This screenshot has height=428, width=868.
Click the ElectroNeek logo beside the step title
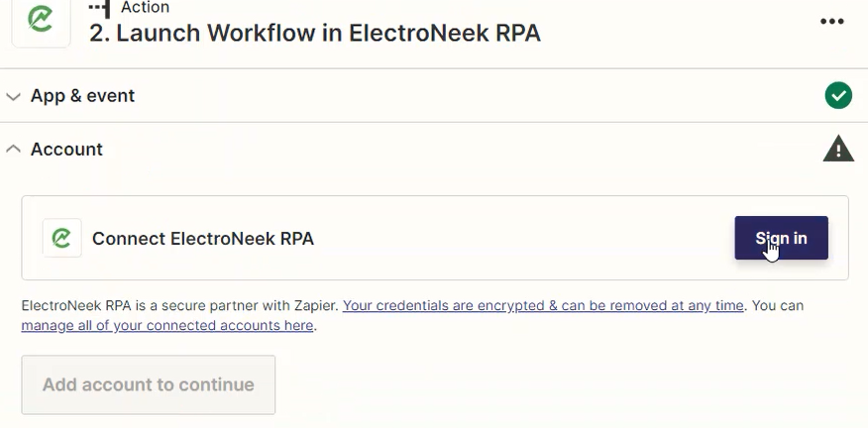[x=41, y=20]
